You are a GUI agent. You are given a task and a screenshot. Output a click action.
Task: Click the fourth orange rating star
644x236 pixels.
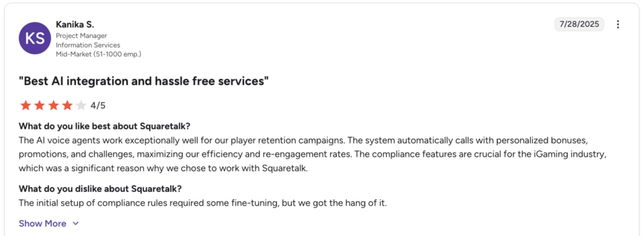[x=67, y=106]
